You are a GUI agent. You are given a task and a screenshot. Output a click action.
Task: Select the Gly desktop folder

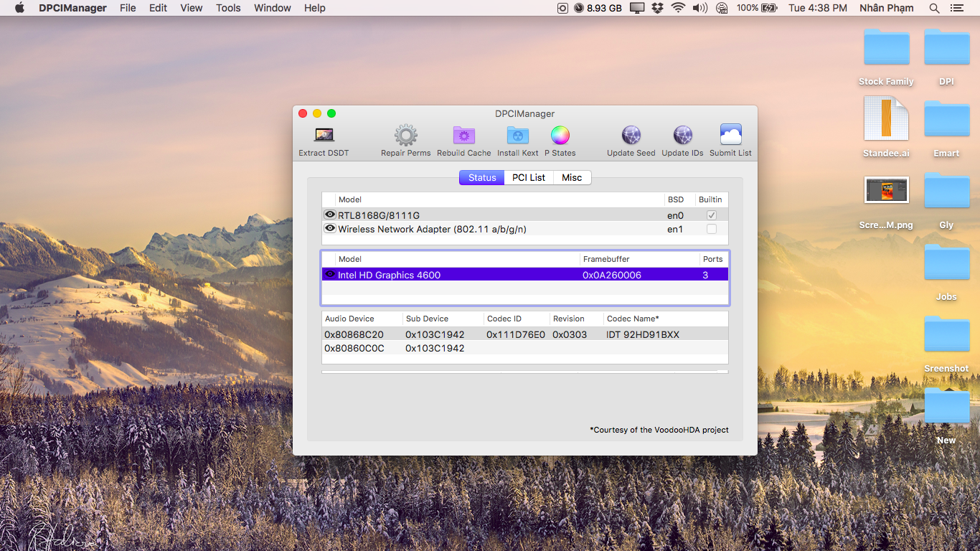click(x=947, y=191)
